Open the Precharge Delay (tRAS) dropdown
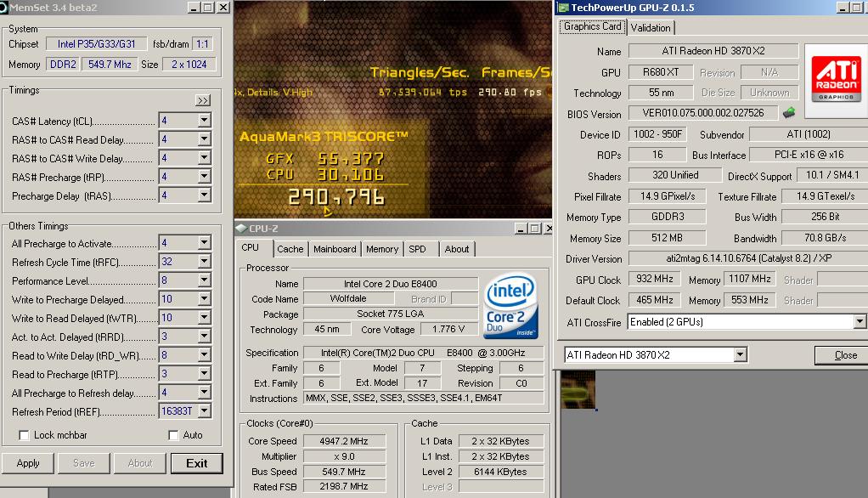The image size is (868, 498). [205, 195]
